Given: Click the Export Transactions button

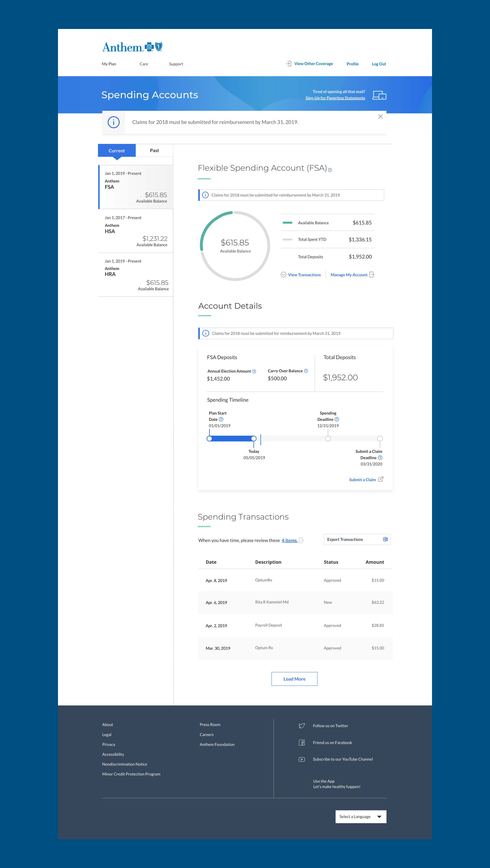Looking at the screenshot, I should click(x=357, y=539).
